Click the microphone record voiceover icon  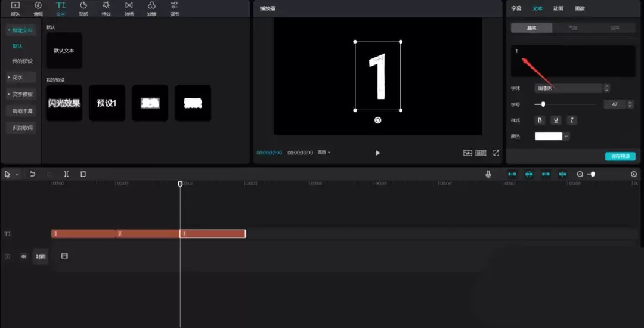pyautogui.click(x=488, y=174)
